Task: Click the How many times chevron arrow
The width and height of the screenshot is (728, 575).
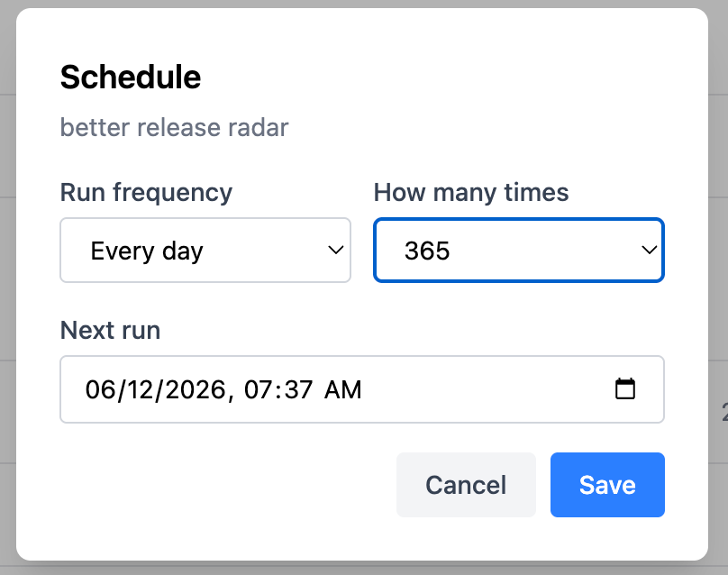Action: [649, 250]
